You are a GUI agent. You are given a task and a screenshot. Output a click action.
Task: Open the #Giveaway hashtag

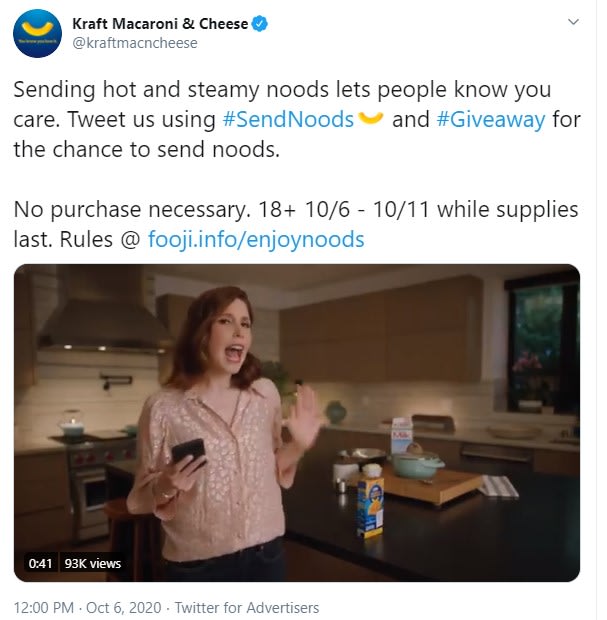click(x=491, y=119)
